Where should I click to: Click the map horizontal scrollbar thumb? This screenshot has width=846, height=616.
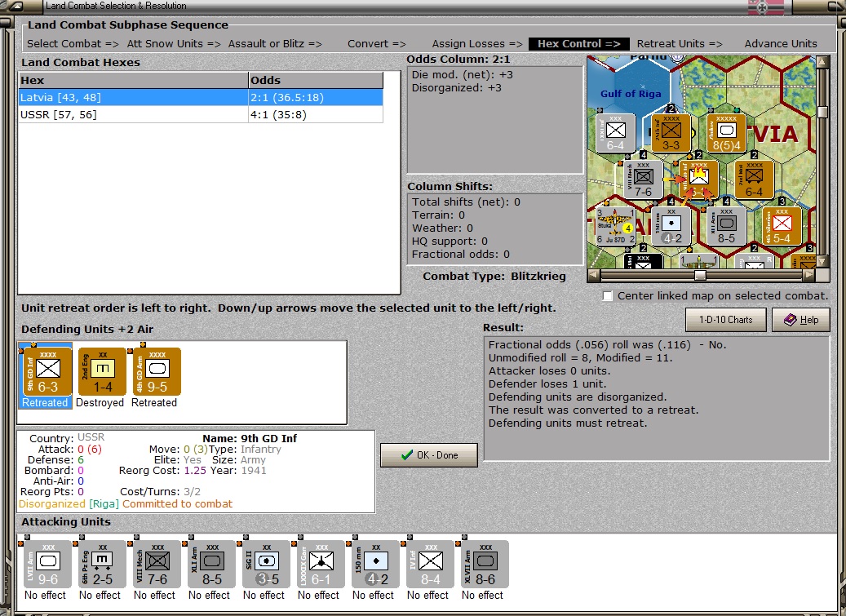700,276
